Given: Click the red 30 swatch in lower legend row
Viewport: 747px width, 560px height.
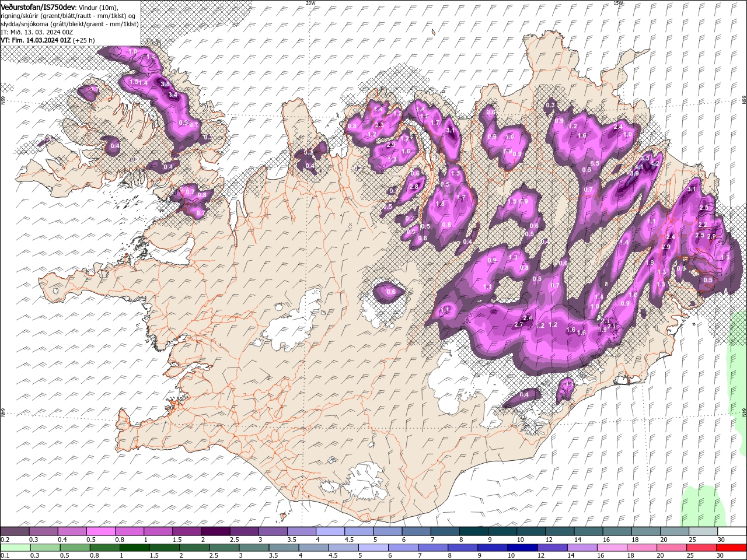Looking at the screenshot, I should point(731,548).
